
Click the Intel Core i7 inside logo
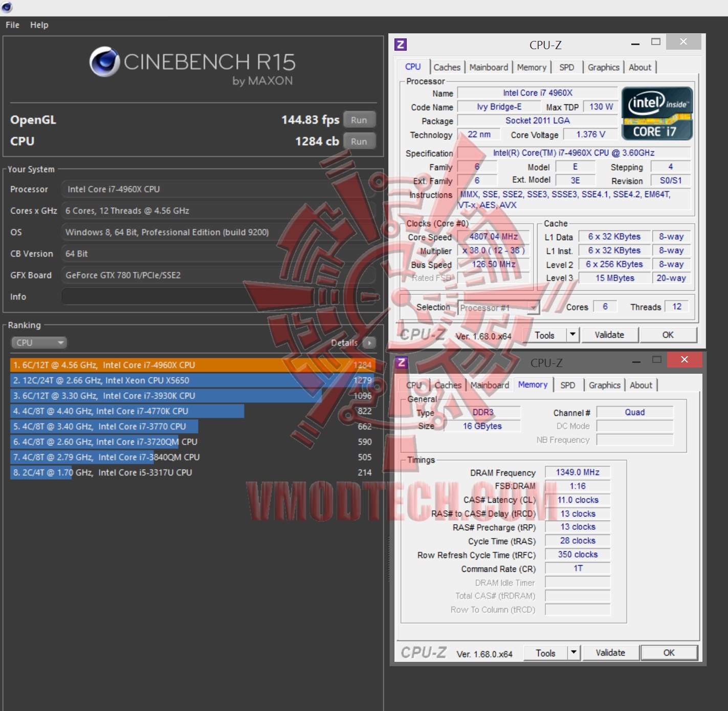[657, 113]
